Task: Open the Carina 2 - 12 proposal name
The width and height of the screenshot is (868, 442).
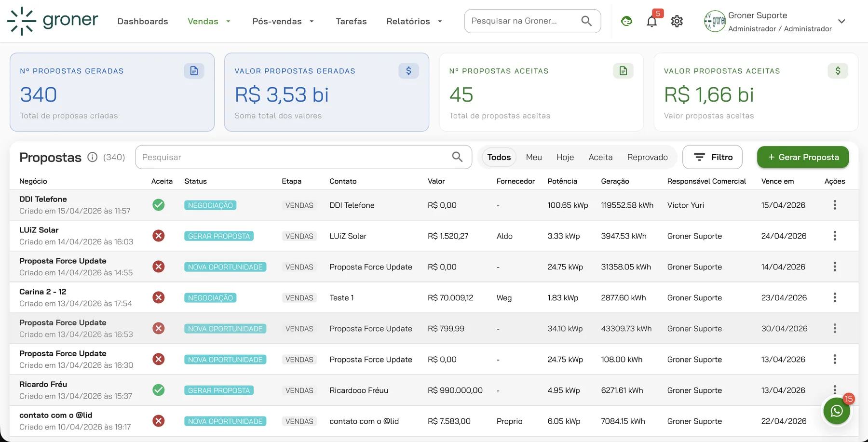Action: pos(43,292)
